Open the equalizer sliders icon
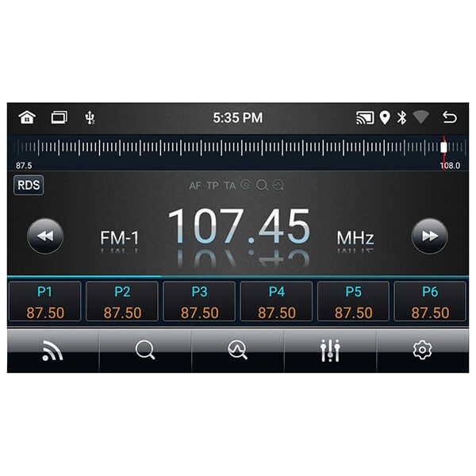Screen dimensions: 476x476 tap(330, 351)
